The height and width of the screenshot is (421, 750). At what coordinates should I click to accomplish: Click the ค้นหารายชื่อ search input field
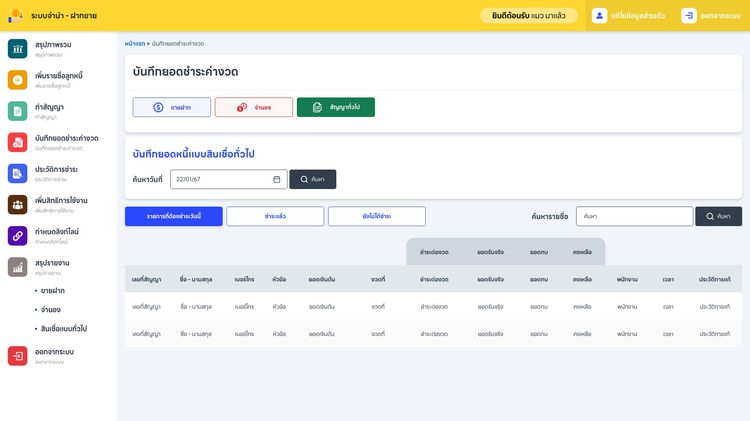pos(634,216)
